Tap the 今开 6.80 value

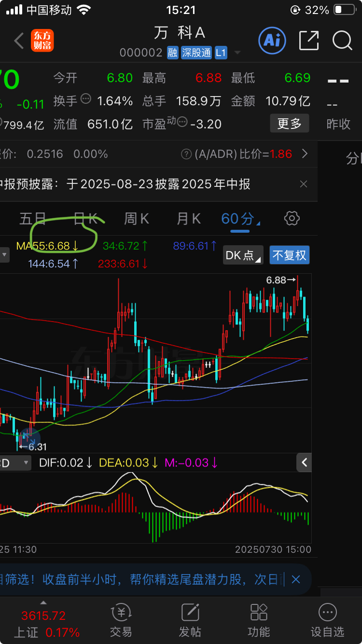120,78
